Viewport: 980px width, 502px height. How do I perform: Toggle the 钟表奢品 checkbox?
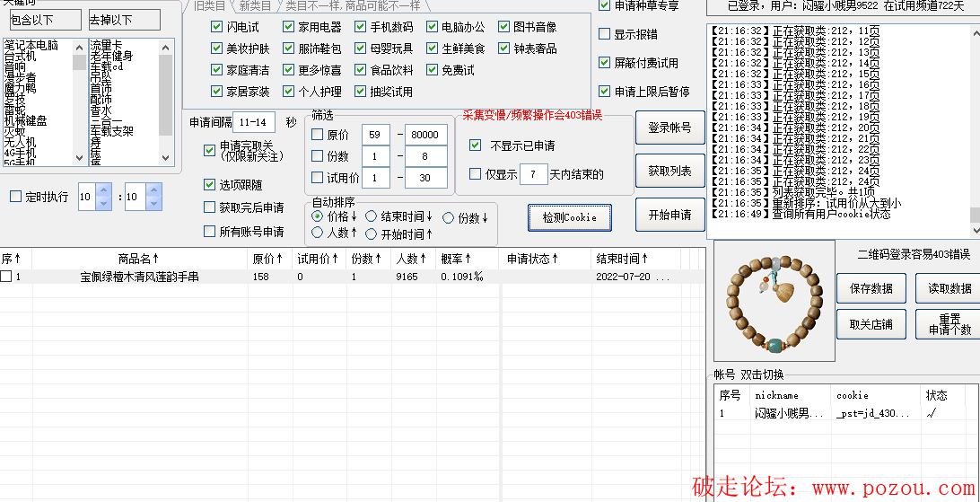tap(504, 48)
